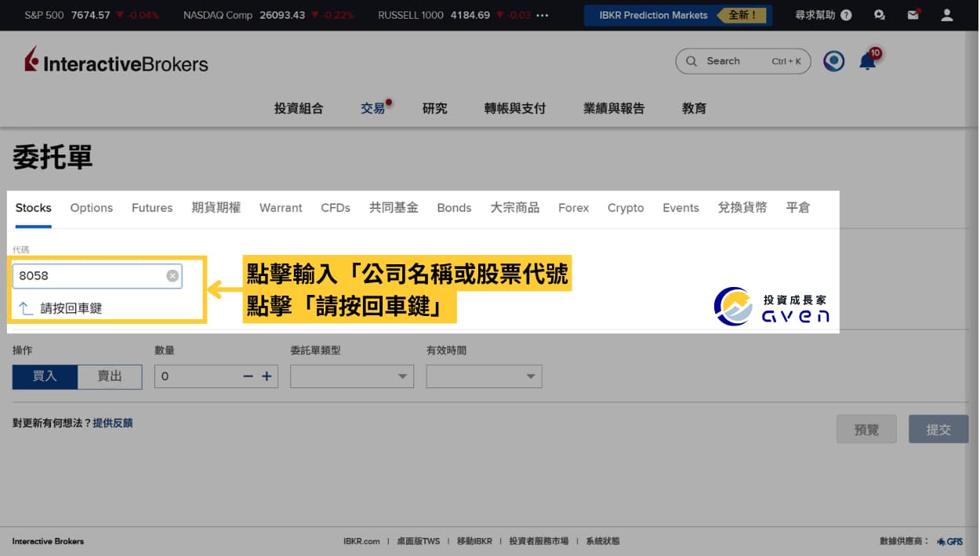The height and width of the screenshot is (556, 980).
Task: Click the Search box with Ctrl+K
Action: click(x=742, y=61)
